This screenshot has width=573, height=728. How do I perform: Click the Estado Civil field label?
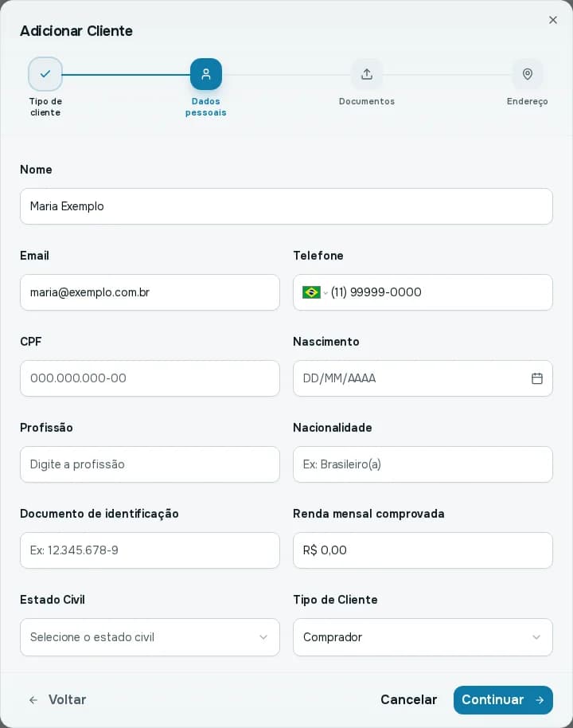pos(53,600)
